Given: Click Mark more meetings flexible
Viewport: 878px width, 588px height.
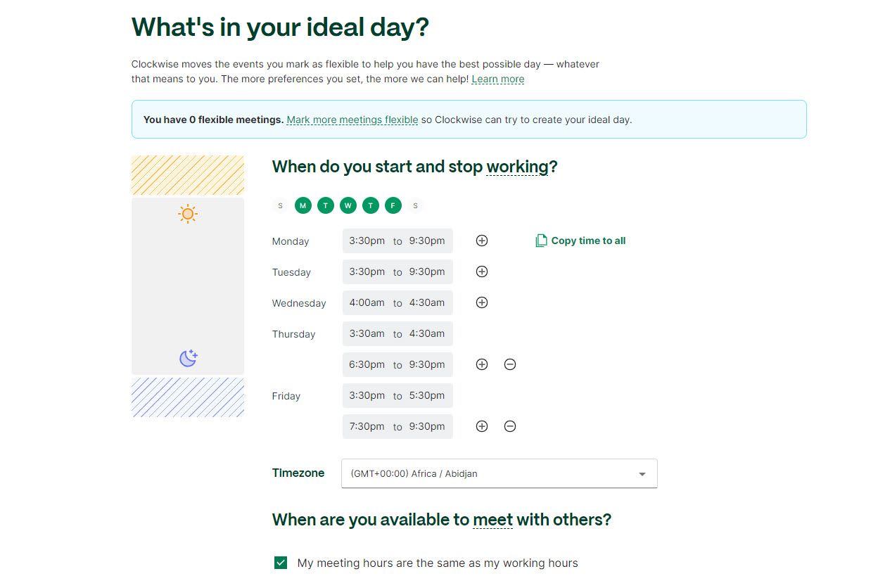Looking at the screenshot, I should click(352, 120).
